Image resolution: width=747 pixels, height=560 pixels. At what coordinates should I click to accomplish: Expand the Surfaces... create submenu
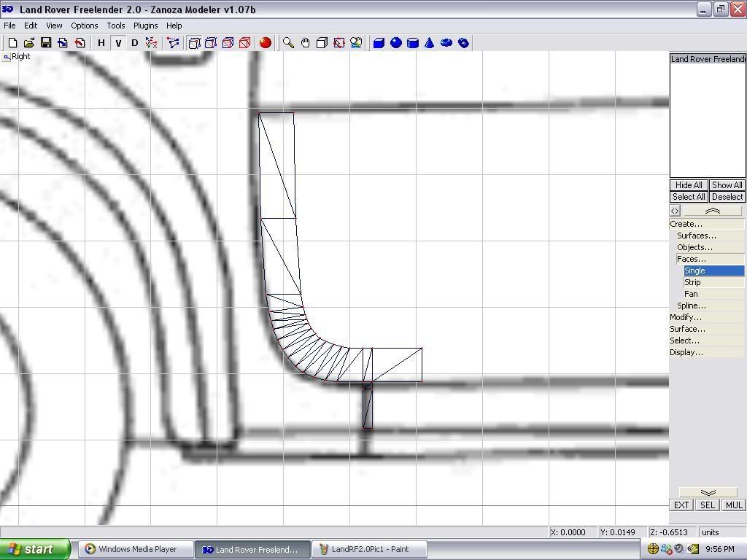tap(697, 236)
